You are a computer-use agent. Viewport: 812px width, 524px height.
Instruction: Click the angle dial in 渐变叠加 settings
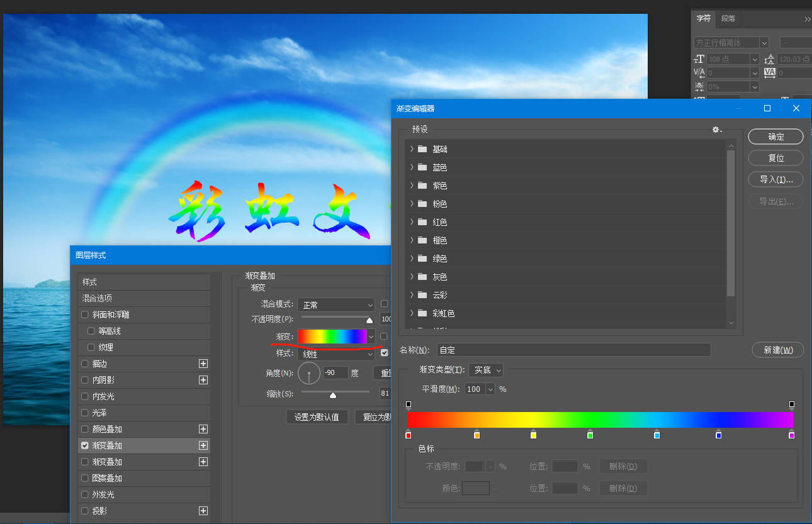[x=309, y=373]
